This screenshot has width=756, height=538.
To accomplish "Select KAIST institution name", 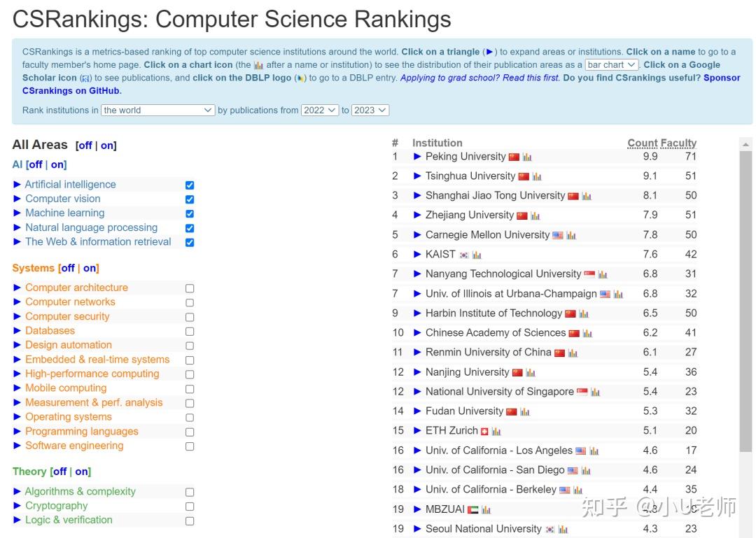I will coord(440,255).
